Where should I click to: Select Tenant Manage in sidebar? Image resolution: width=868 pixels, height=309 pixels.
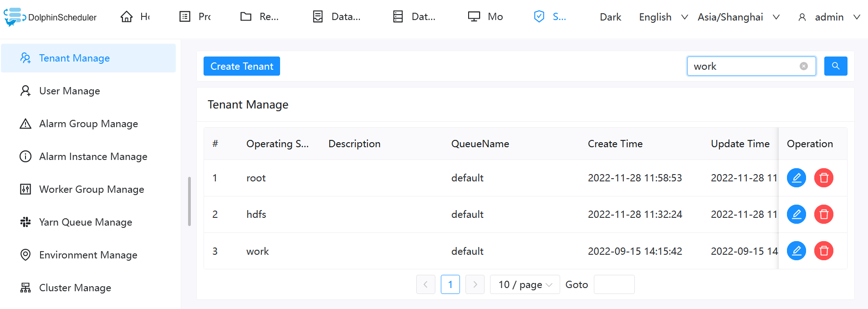click(88, 58)
